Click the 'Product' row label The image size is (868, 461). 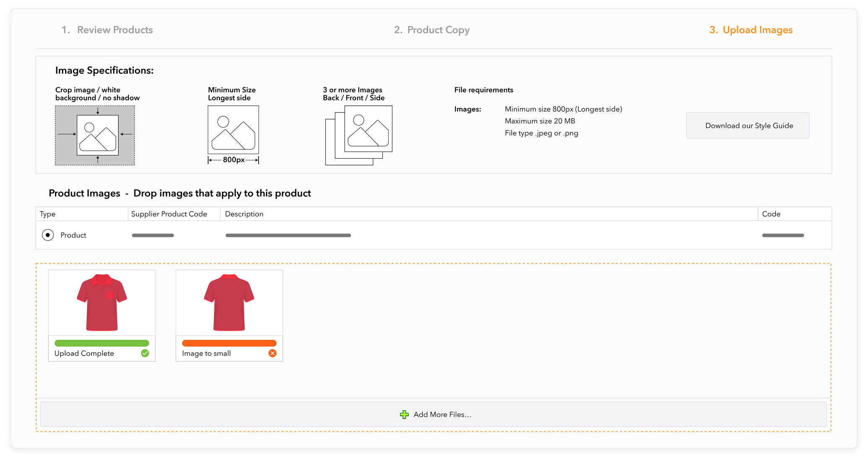73,235
